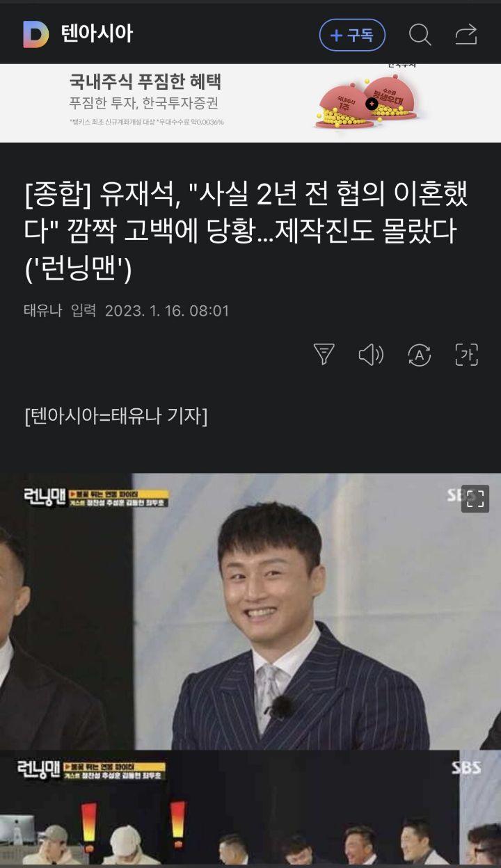Tap the published date 2023. 1. 16. 08:01
The height and width of the screenshot is (868, 501).
coord(167,311)
